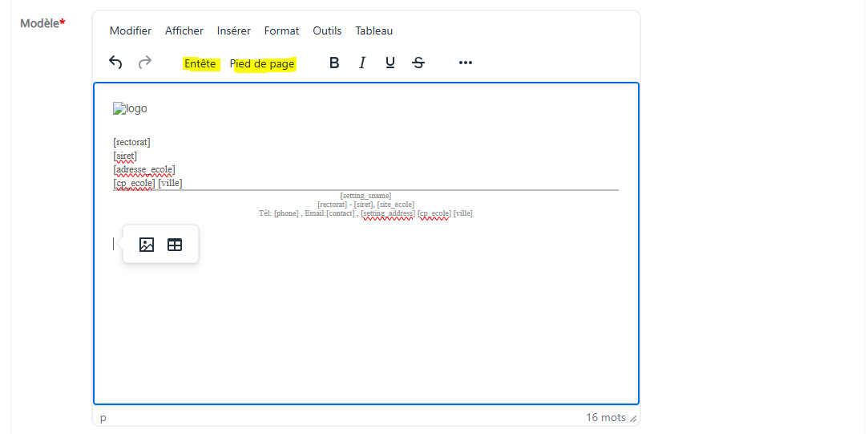
Task: Click the undo arrow icon
Action: tap(115, 63)
